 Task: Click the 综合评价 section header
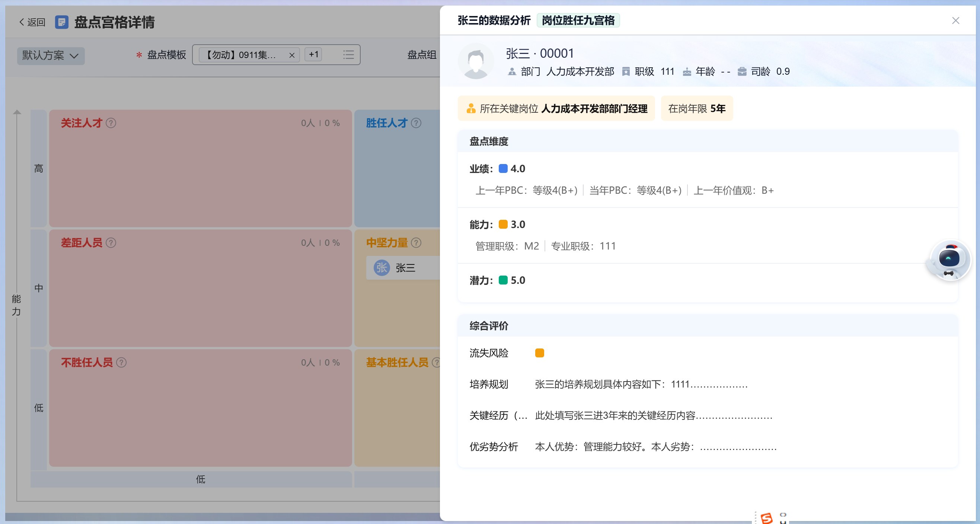point(708,326)
